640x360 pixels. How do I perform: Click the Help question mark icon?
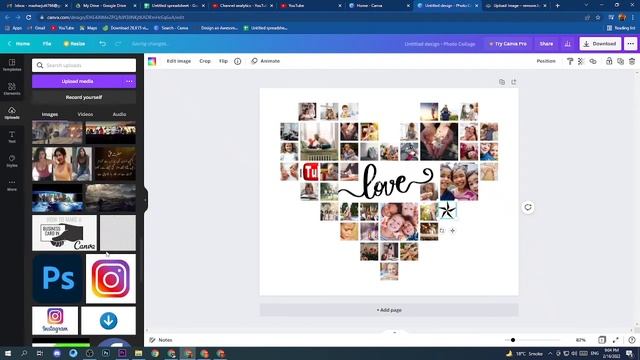[x=632, y=340]
